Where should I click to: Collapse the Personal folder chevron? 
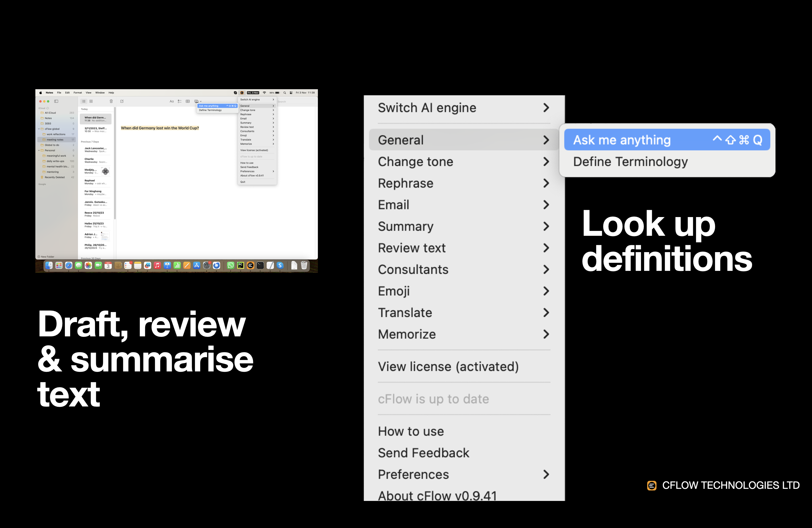[x=39, y=151]
